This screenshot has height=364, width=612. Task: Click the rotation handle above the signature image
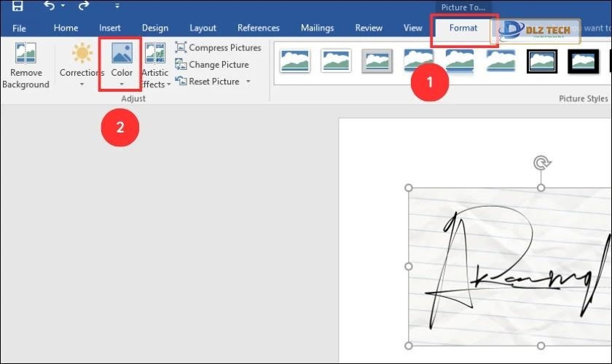coord(541,162)
